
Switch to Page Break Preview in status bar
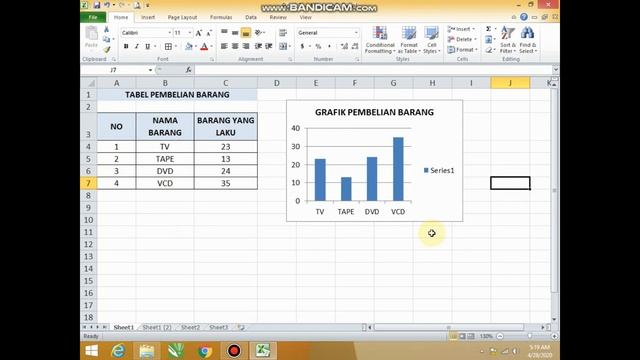(x=471, y=336)
